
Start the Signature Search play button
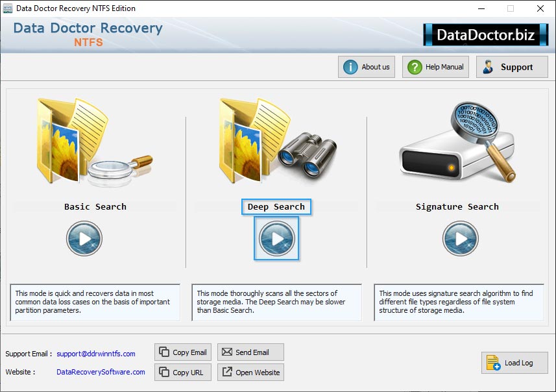pyautogui.click(x=460, y=238)
